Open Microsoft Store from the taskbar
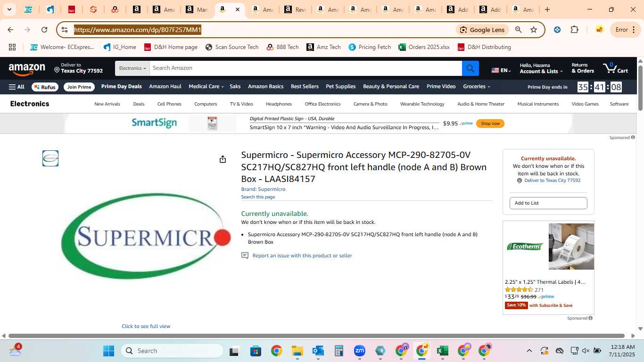 pos(256,351)
